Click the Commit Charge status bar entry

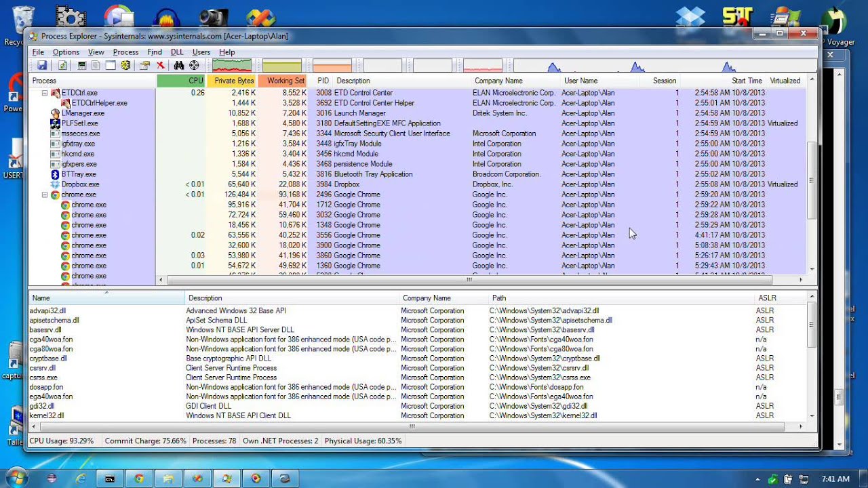[145, 441]
